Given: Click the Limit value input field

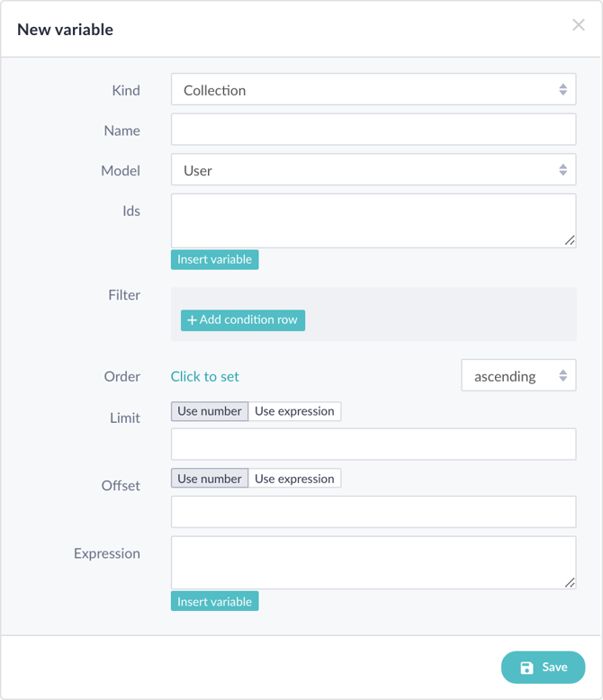Looking at the screenshot, I should click(x=373, y=444).
